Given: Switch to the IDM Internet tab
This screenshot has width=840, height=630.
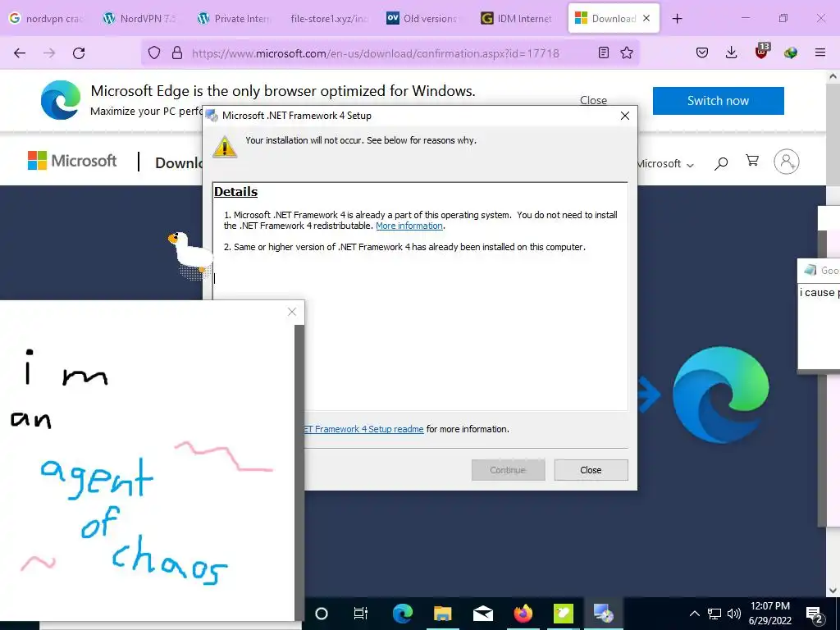Looking at the screenshot, I should click(518, 19).
